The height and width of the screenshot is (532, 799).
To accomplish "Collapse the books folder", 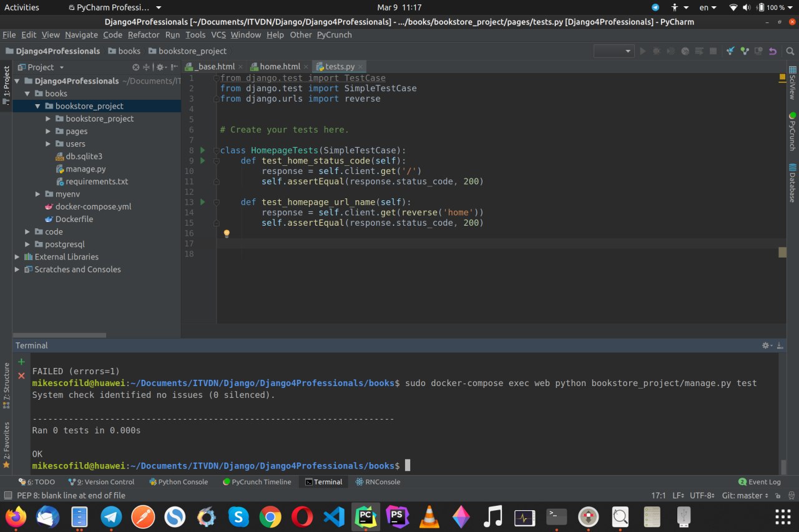I will (x=28, y=94).
